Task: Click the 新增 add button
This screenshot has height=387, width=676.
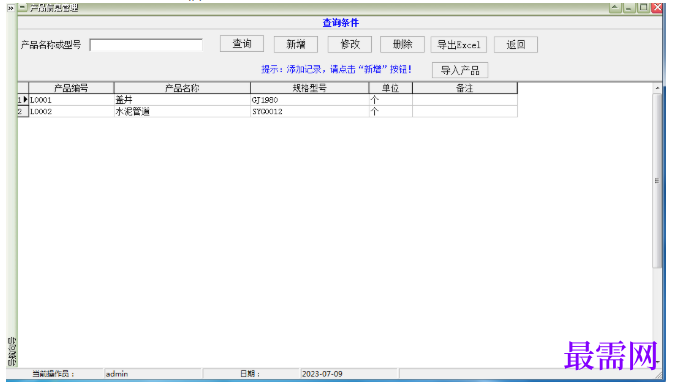Action: (x=296, y=44)
